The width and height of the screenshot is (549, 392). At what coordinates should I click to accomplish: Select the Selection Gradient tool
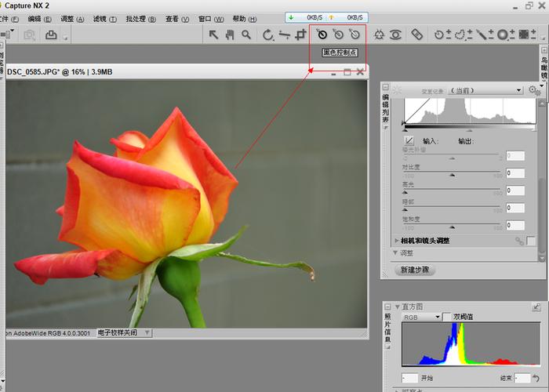point(503,34)
